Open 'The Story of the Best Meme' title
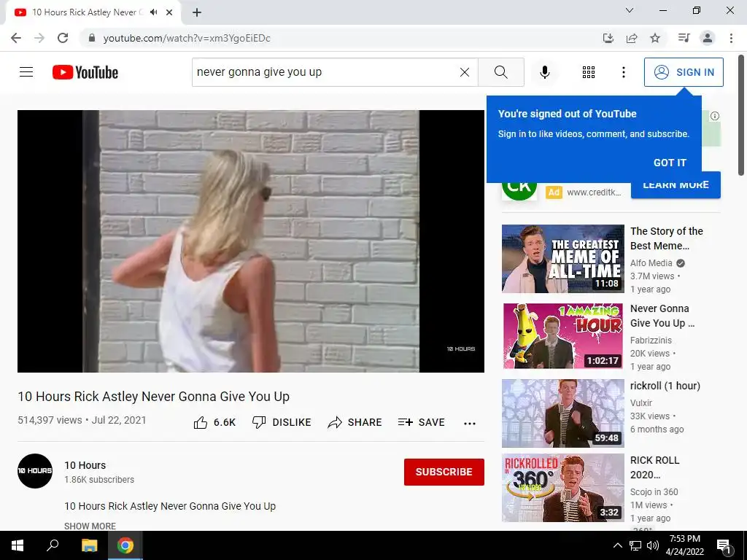The image size is (747, 560). pyautogui.click(x=667, y=238)
